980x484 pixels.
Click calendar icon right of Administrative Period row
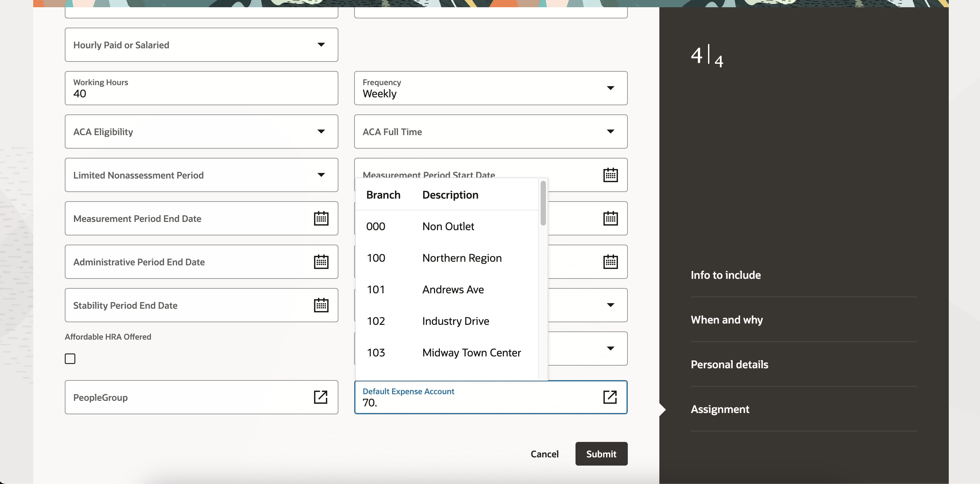coord(610,262)
